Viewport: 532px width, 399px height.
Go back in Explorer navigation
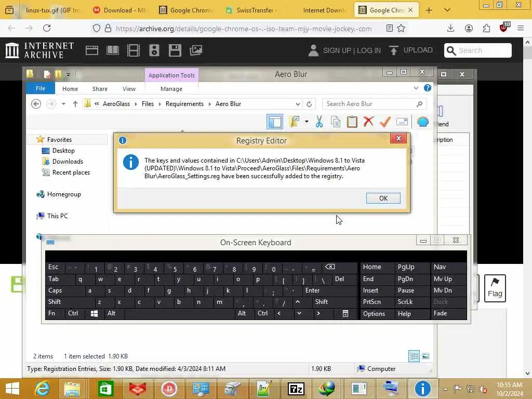coord(36,104)
